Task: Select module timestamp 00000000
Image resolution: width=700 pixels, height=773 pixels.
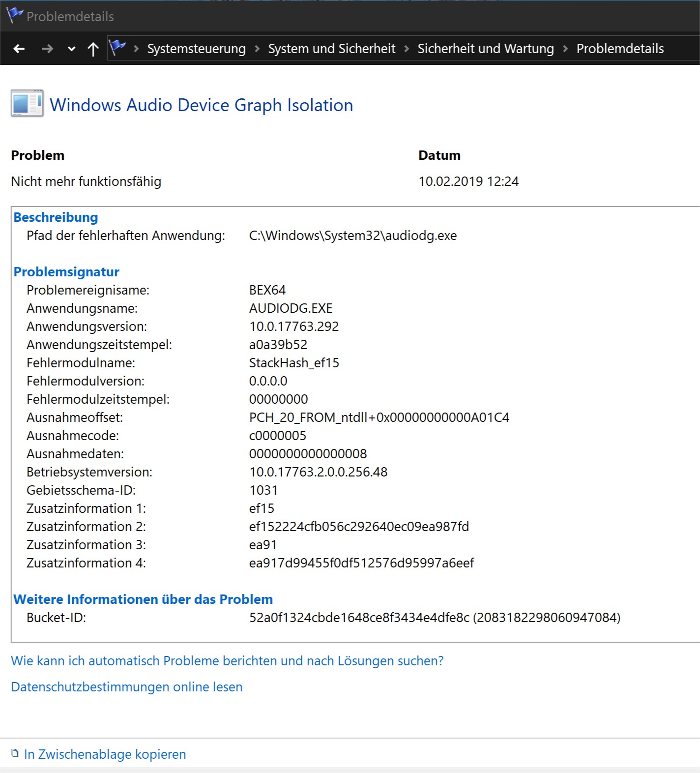Action: [279, 399]
